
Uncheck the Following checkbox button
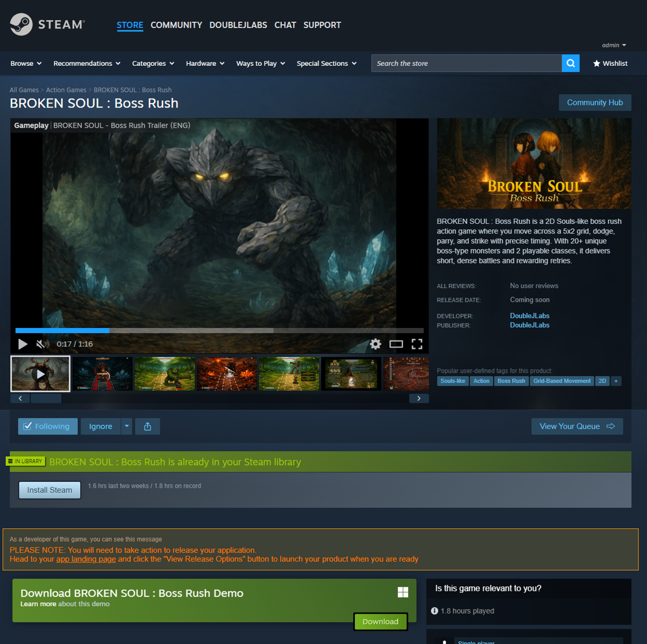coord(48,426)
